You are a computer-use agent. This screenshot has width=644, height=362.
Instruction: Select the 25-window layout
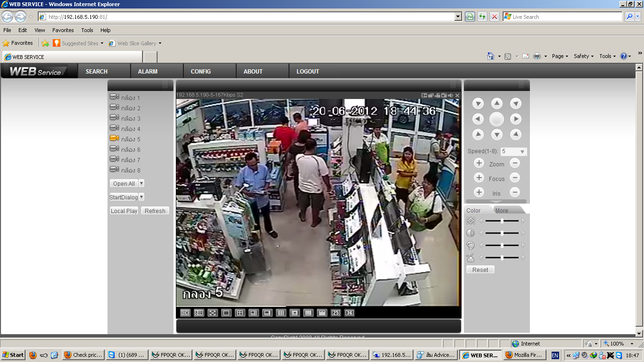pyautogui.click(x=336, y=313)
